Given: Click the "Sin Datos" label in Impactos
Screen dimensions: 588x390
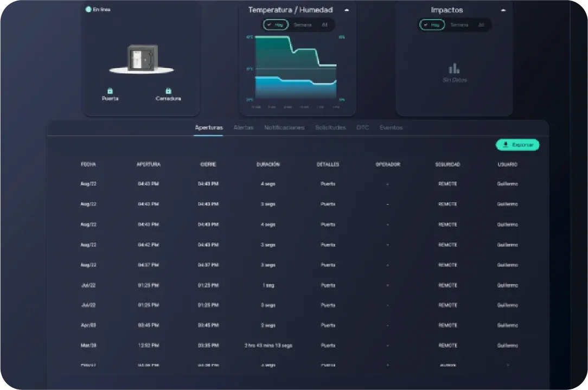Looking at the screenshot, I should (x=455, y=80).
